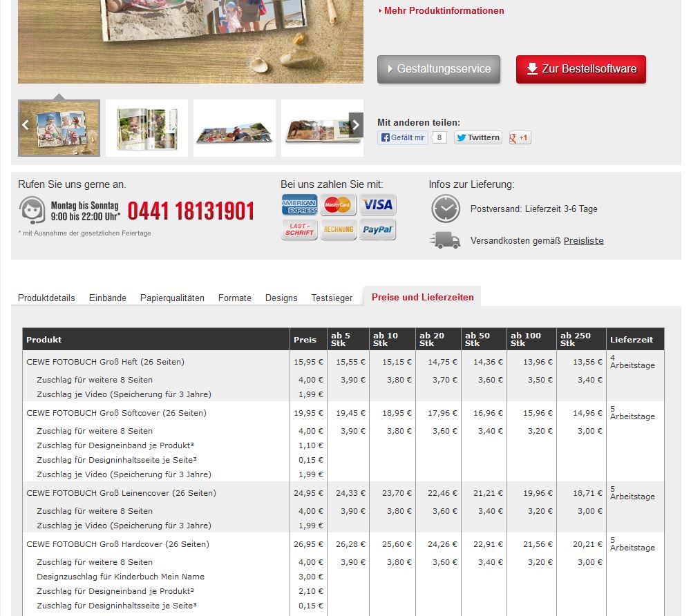Click the 15,95 € Heft price
The width and height of the screenshot is (691, 616).
308,362
